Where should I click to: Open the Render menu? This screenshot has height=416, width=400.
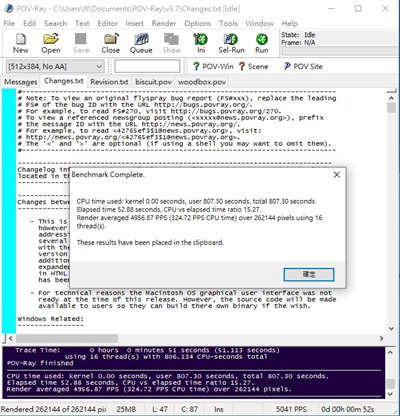[x=164, y=23]
